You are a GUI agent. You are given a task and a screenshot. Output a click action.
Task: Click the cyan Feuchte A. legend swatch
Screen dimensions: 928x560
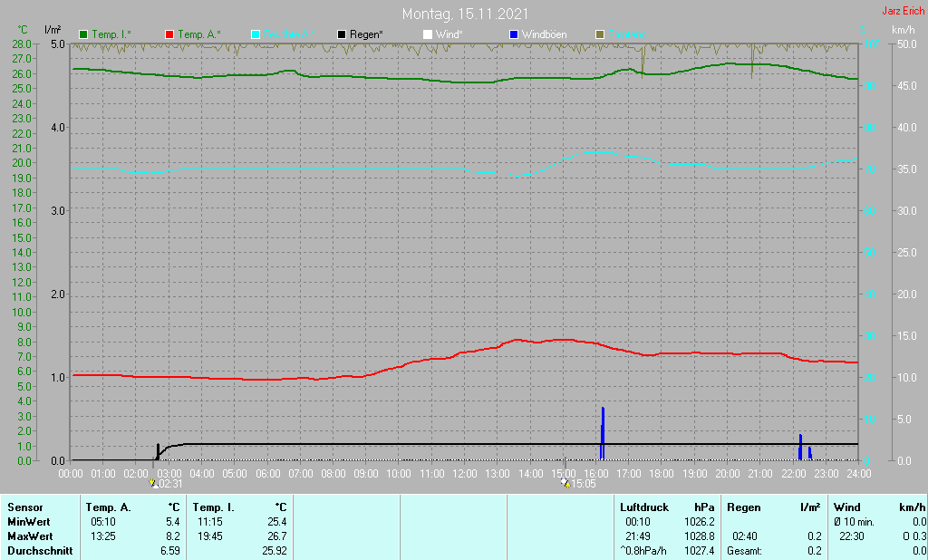[x=256, y=35]
